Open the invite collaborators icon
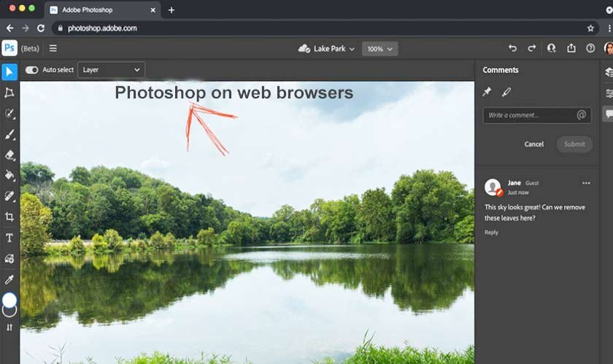 click(x=551, y=48)
